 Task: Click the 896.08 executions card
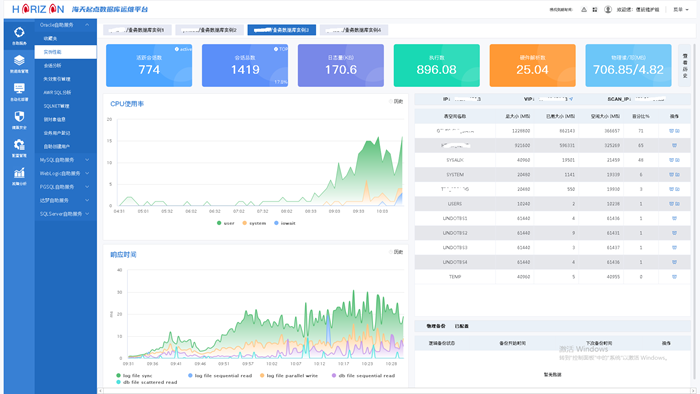click(437, 65)
